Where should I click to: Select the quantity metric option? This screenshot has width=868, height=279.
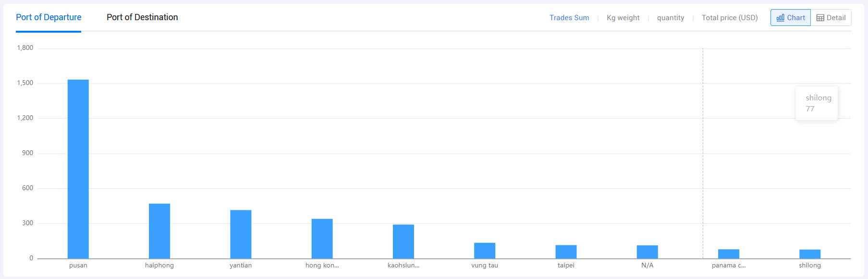[671, 18]
